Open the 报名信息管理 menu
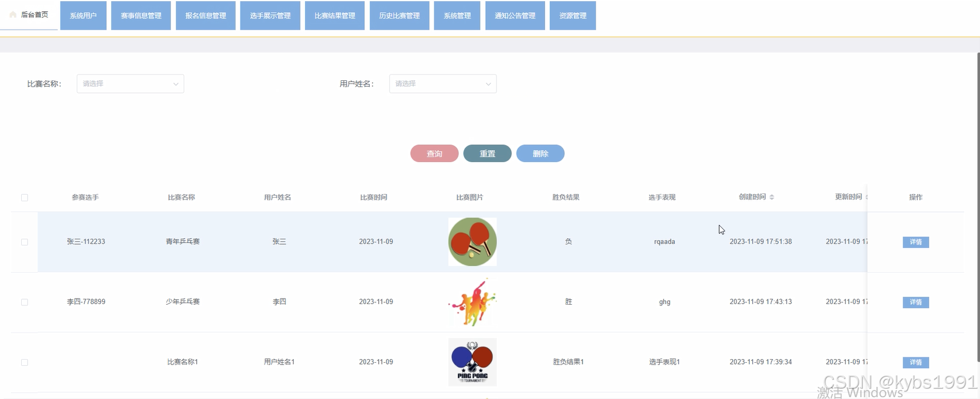Image resolution: width=980 pixels, height=399 pixels. point(205,16)
